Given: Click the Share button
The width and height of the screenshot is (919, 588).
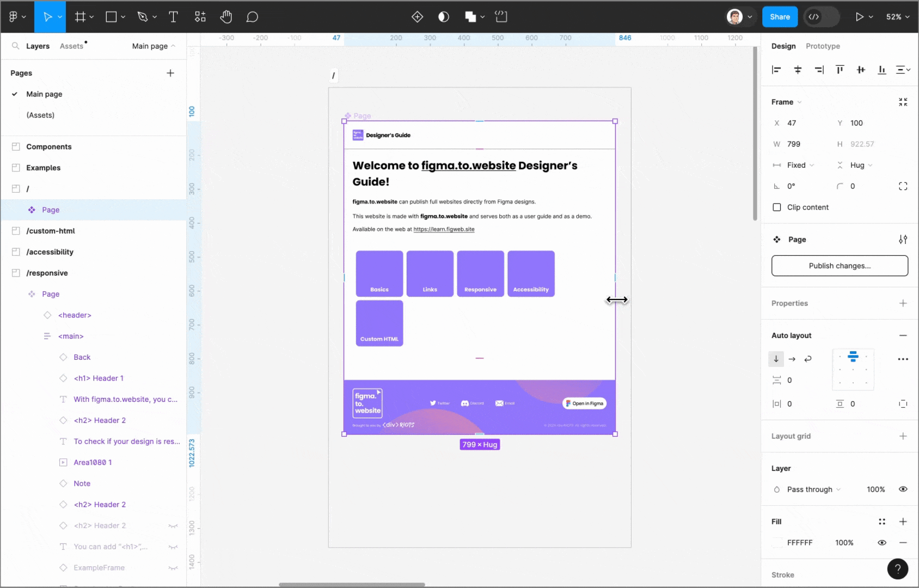Looking at the screenshot, I should point(780,17).
